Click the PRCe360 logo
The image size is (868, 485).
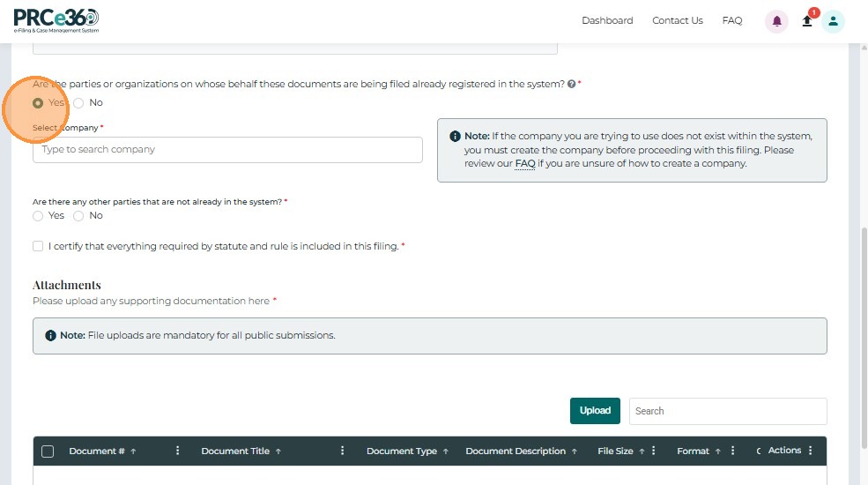[56, 21]
